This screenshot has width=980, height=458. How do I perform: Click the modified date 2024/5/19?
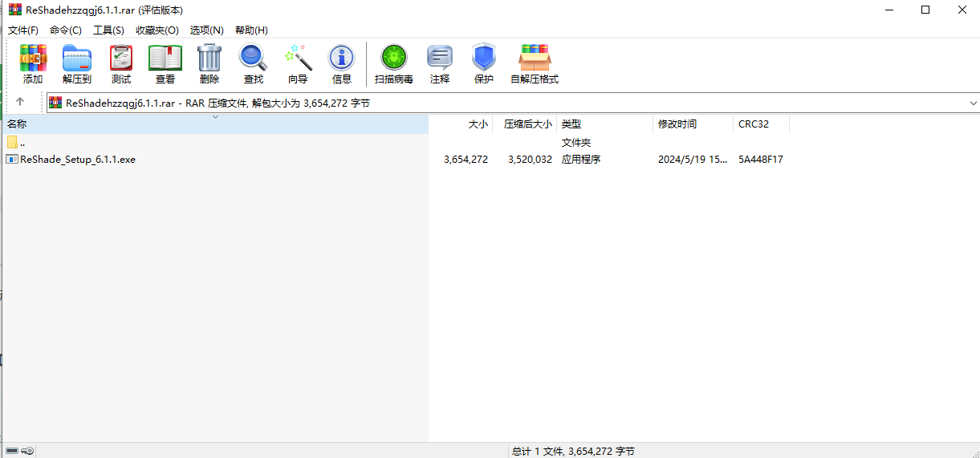[x=693, y=160]
